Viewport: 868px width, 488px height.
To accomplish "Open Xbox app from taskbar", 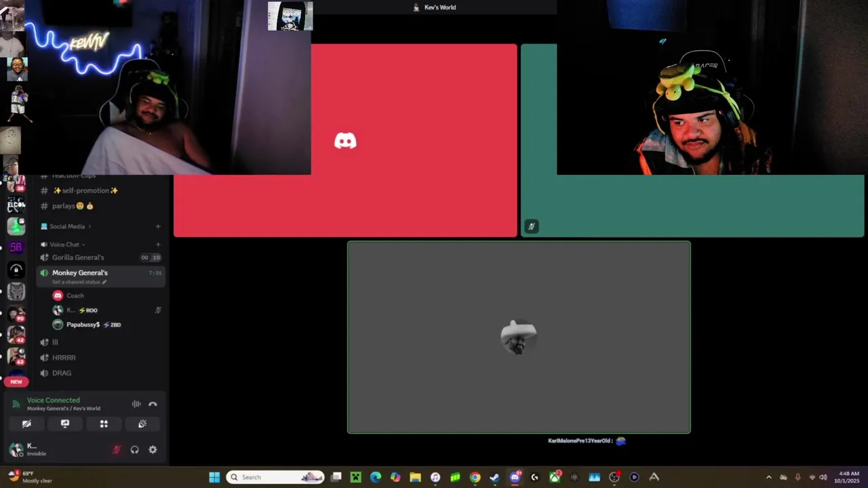I will (x=555, y=477).
